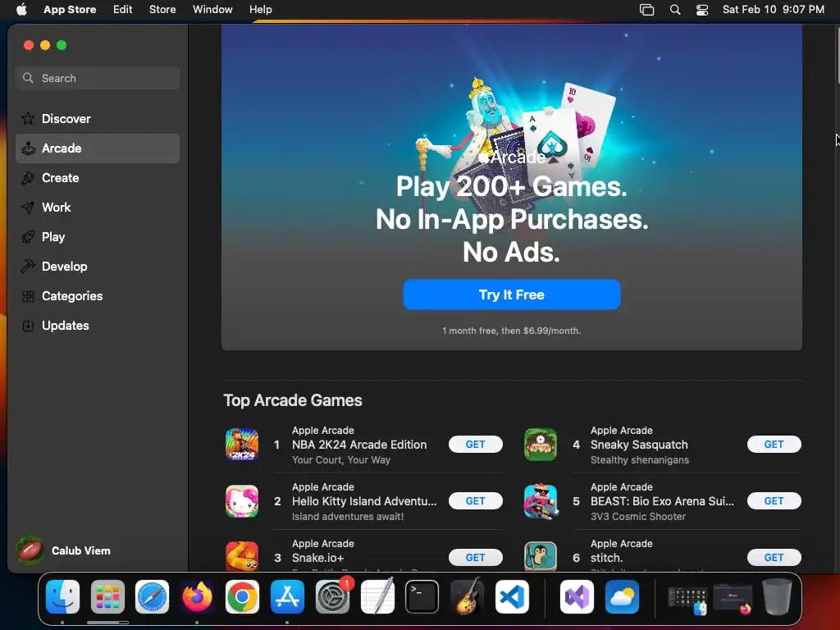Launch Firefox from the Dock
840x630 pixels.
197,596
